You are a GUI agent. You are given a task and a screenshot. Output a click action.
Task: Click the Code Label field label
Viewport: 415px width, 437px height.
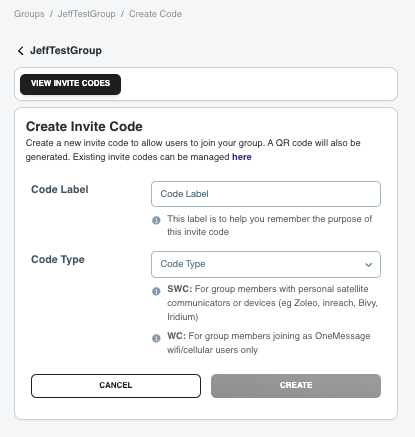(60, 189)
